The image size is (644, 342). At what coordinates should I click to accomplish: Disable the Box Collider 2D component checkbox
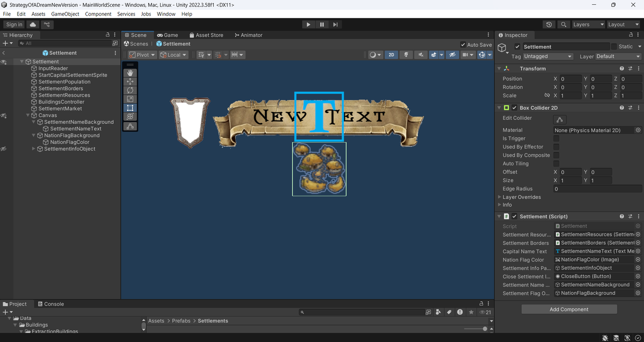click(x=514, y=108)
